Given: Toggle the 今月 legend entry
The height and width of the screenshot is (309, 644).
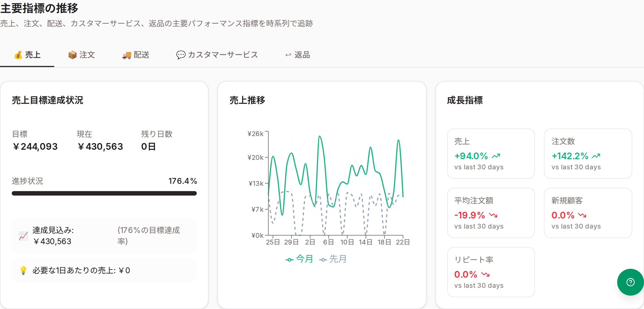Looking at the screenshot, I should (x=299, y=259).
